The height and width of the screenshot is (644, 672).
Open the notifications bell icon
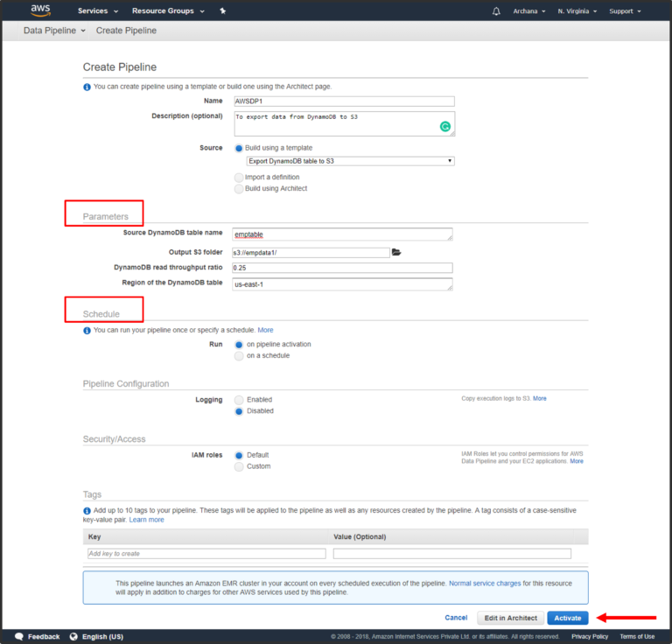(497, 11)
